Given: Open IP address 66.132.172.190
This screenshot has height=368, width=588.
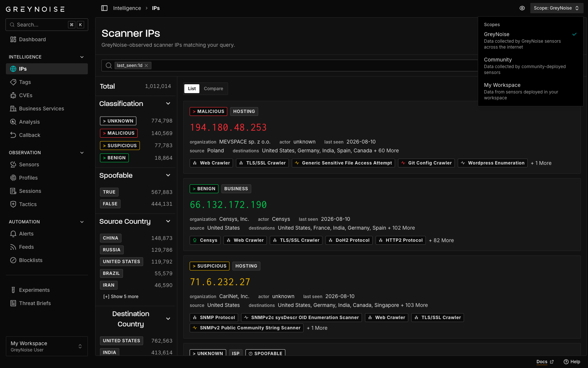Looking at the screenshot, I should (228, 205).
